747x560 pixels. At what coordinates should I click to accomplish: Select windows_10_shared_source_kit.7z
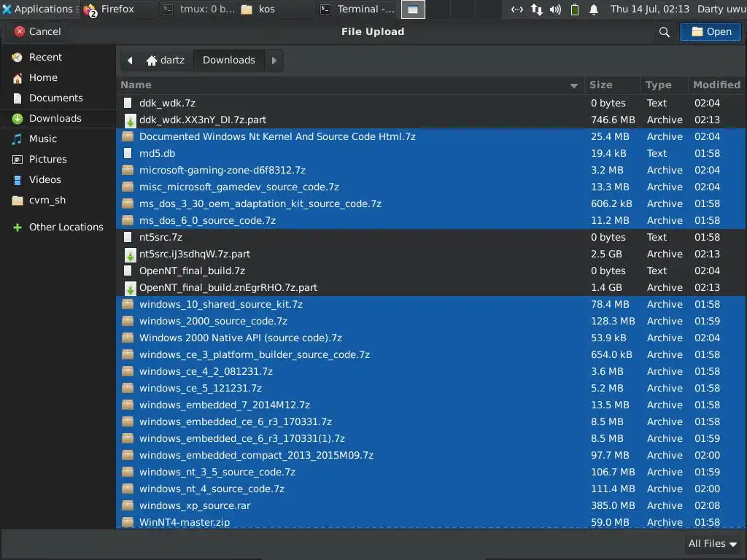click(431, 304)
